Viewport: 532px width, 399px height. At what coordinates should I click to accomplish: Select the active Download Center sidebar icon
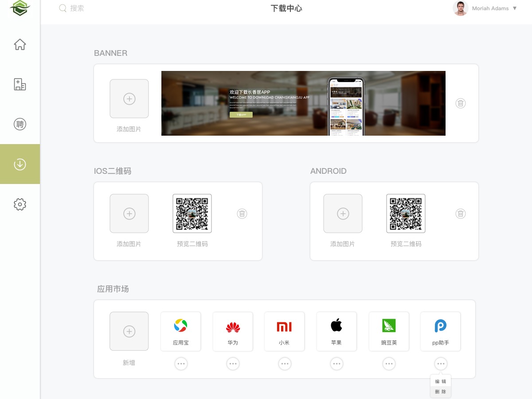[20, 164]
